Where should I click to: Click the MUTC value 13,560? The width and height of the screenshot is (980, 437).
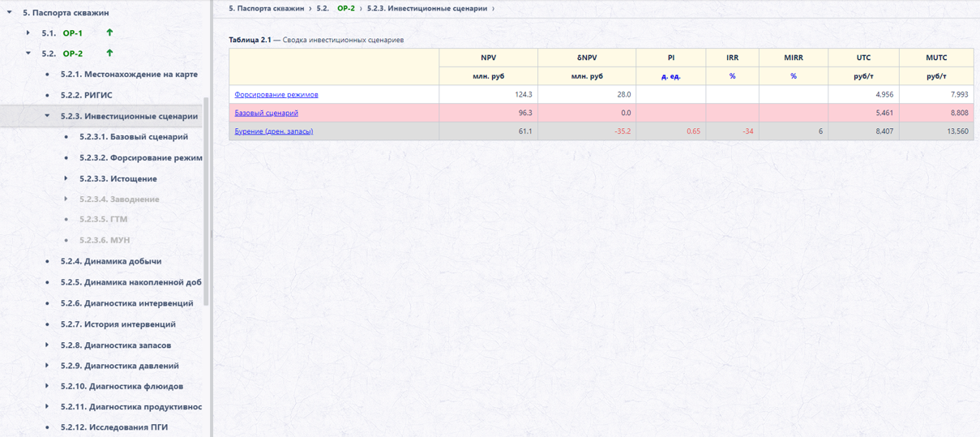point(956,131)
